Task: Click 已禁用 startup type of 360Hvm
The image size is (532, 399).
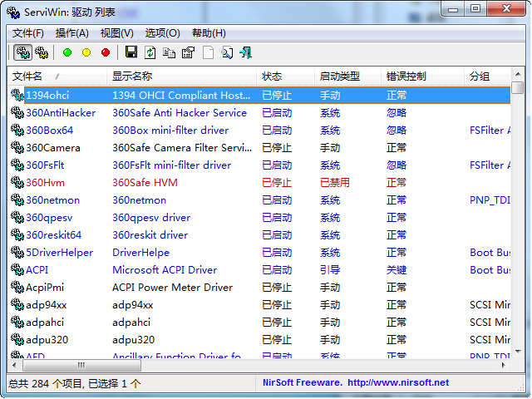Action: click(x=335, y=183)
